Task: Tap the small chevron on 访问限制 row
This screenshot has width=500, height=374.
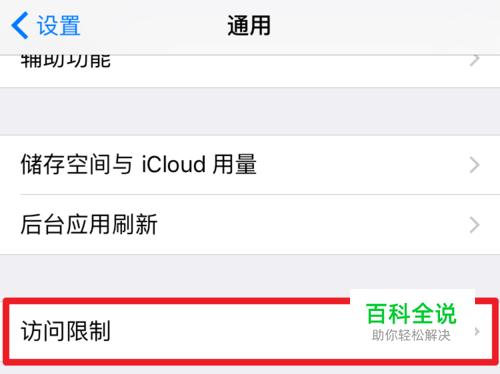Action: pos(477,331)
